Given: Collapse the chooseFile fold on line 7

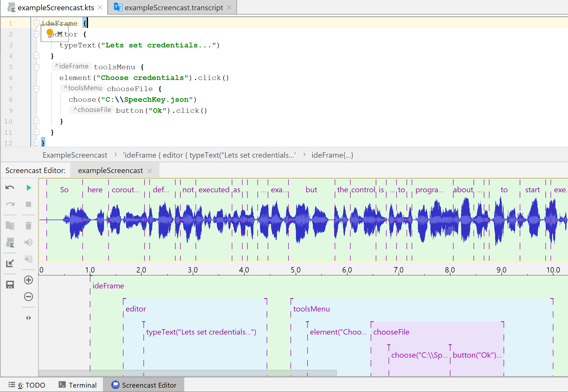Looking at the screenshot, I should (36, 89).
